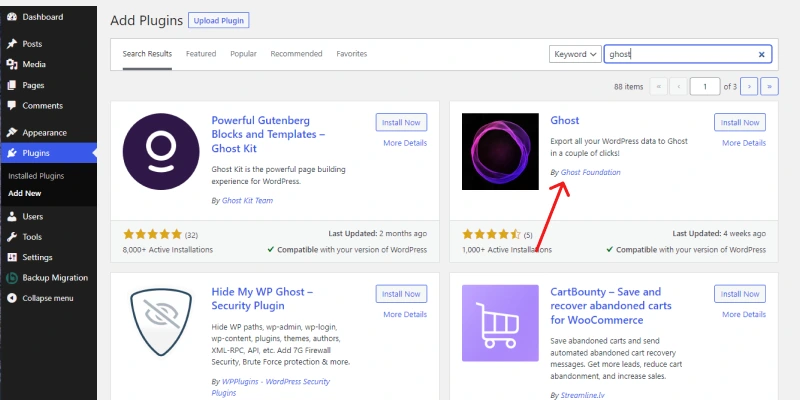Image resolution: width=800 pixels, height=400 pixels.
Task: Switch to the Popular tab
Action: [x=243, y=54]
